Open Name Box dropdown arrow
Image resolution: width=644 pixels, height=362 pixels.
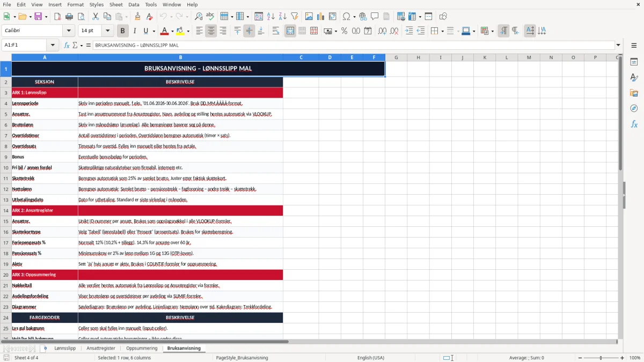pos(53,45)
